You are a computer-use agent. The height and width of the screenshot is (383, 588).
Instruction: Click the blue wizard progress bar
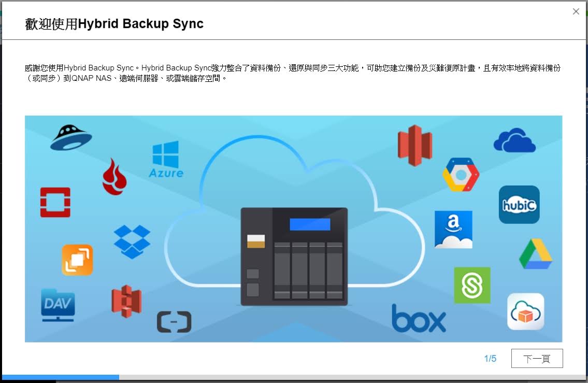[61, 377]
